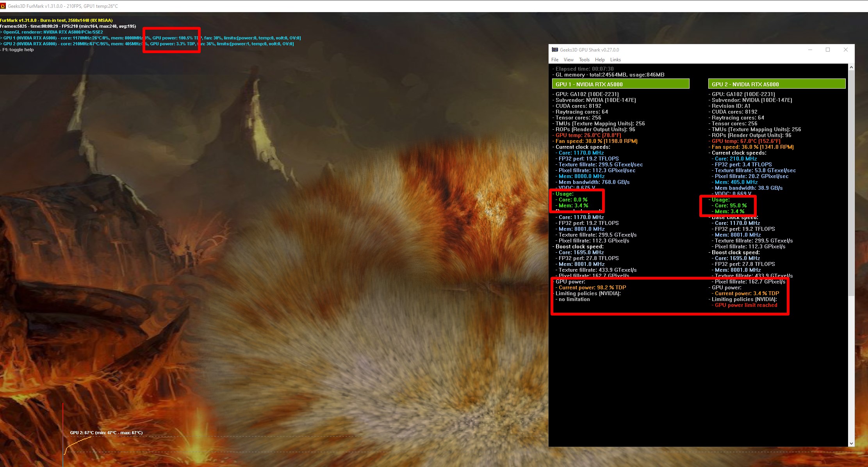868x467 pixels.
Task: Open the View menu
Action: [569, 60]
